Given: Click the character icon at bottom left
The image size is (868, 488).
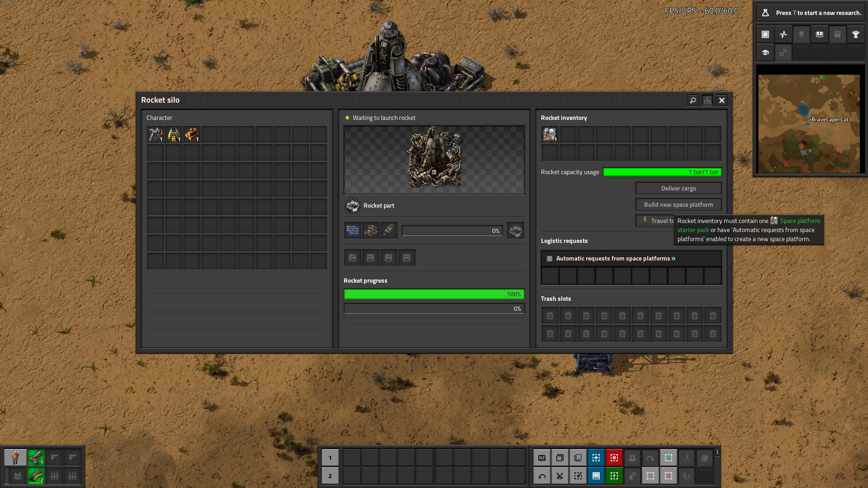Looking at the screenshot, I should pos(15,458).
